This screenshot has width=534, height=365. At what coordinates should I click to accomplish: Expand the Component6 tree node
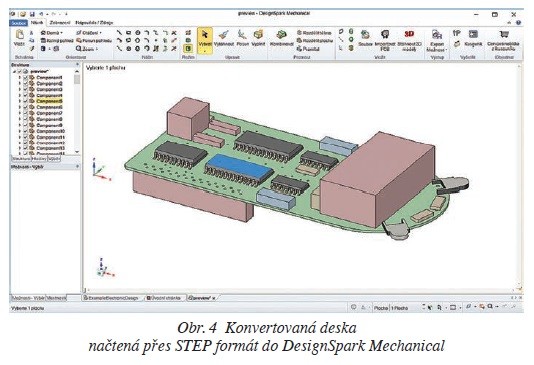coord(20,107)
